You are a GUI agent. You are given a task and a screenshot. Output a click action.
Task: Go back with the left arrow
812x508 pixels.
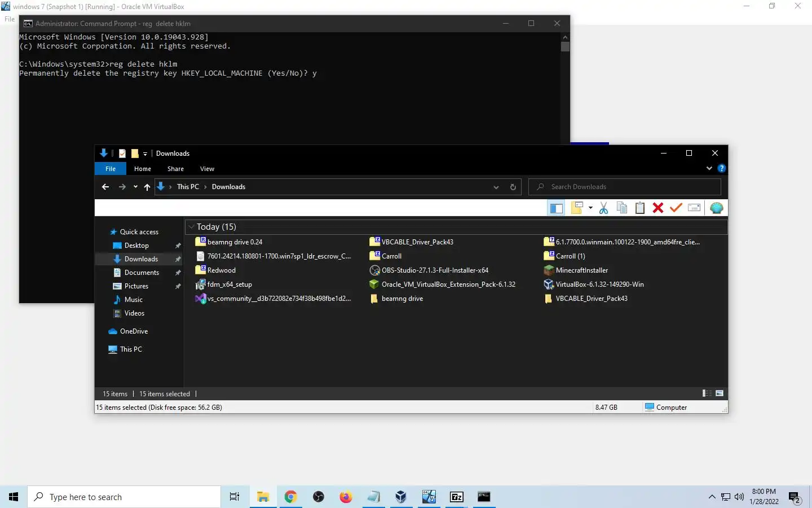tap(105, 187)
